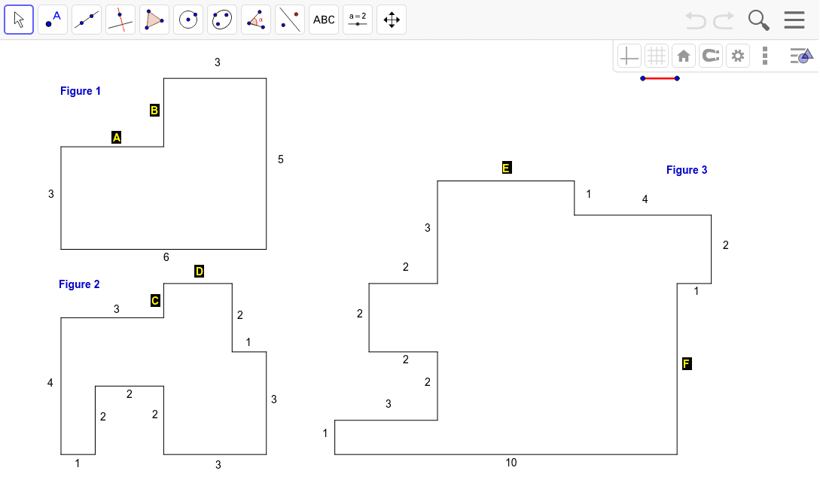Open the main hamburger menu
Screen dimensions: 820x504
(x=794, y=20)
